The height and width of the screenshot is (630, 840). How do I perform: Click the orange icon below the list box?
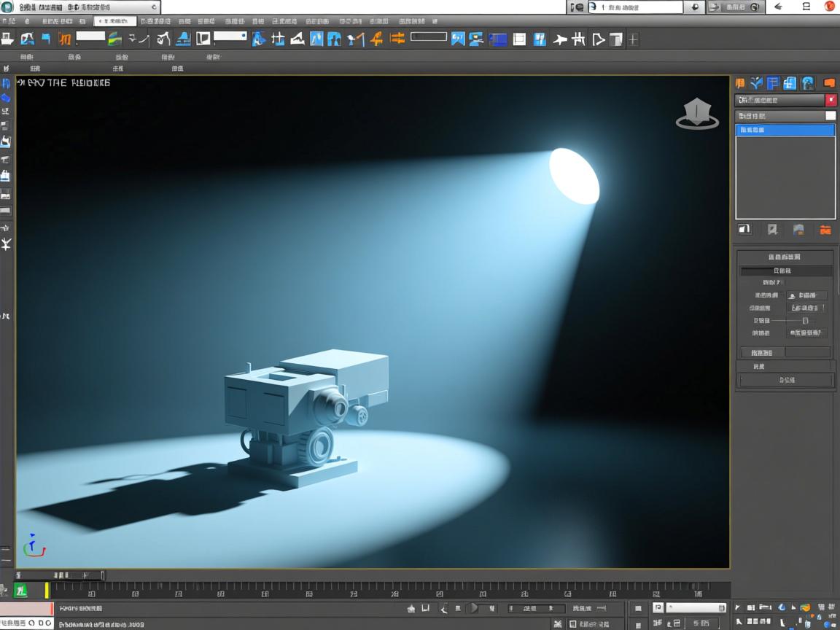coord(825,230)
